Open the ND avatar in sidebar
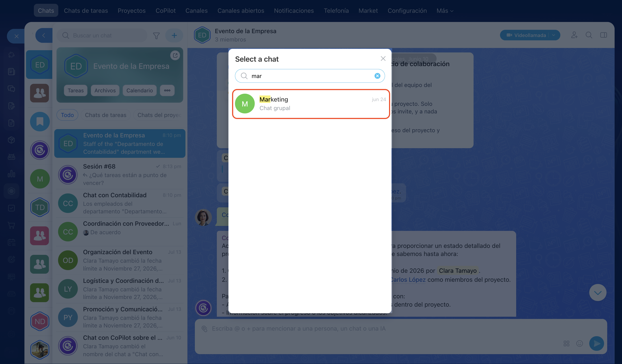 (40, 321)
